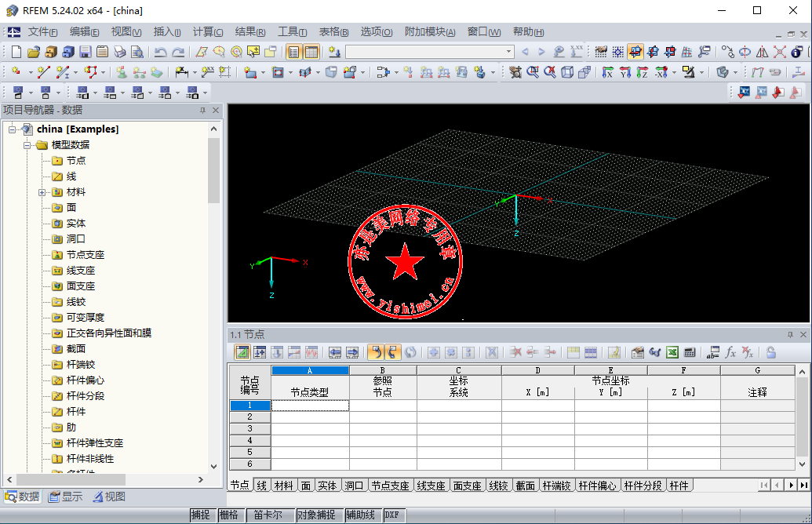Save the model using the floppy disk icon
The image size is (812, 524).
click(x=86, y=52)
